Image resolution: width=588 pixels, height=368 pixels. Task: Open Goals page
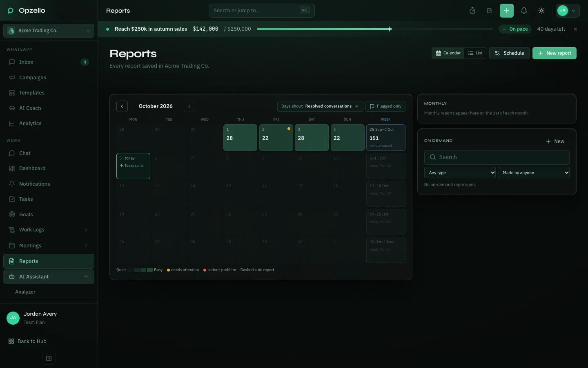(x=49, y=215)
